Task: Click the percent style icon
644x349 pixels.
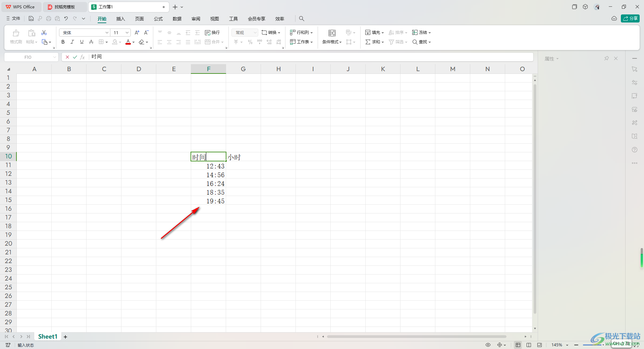Action: coord(250,42)
